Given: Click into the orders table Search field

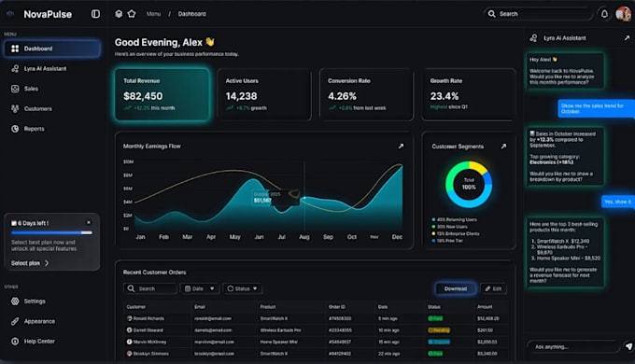Looking at the screenshot, I should coord(150,288).
